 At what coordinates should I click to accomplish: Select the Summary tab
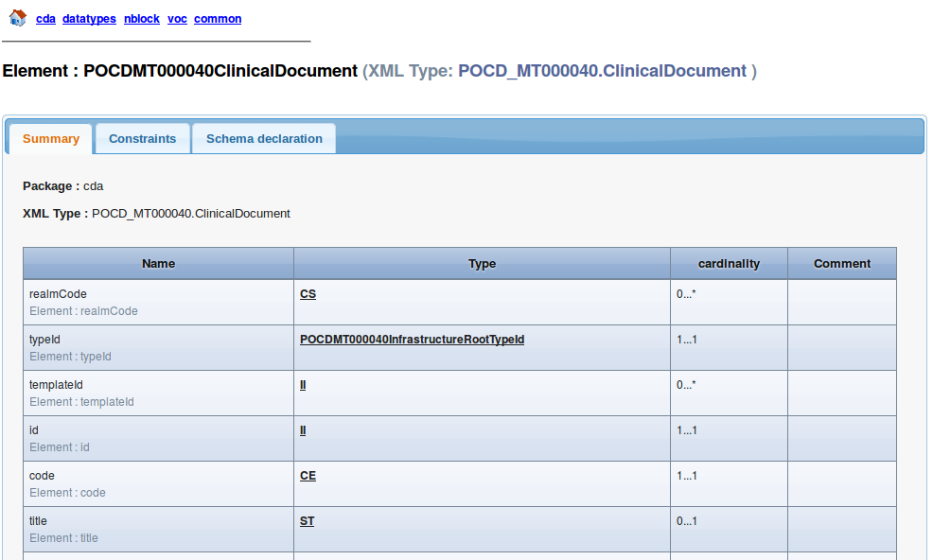click(x=51, y=139)
